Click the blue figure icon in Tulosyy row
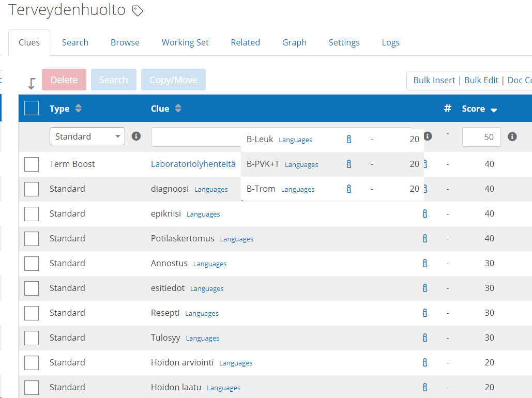The image size is (532, 398). (425, 338)
